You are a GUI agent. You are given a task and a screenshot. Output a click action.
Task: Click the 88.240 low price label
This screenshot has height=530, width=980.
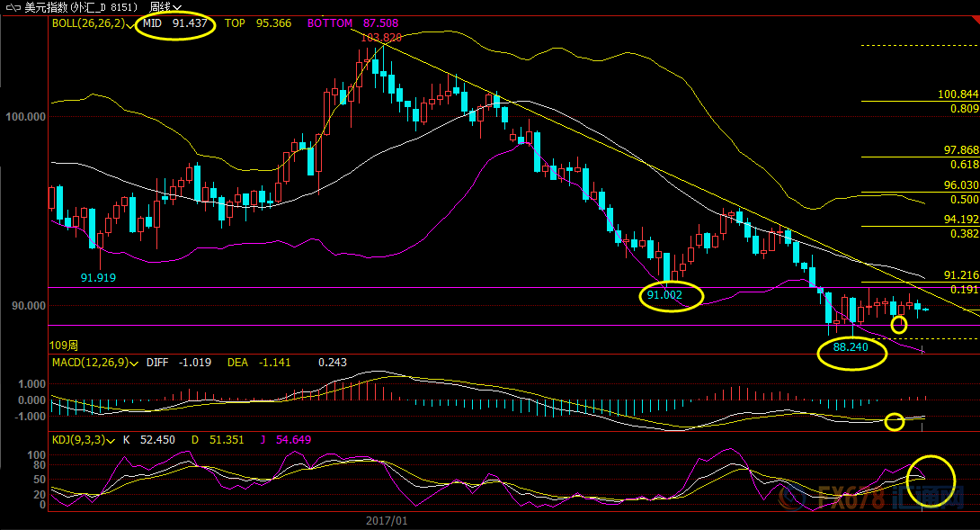click(851, 346)
